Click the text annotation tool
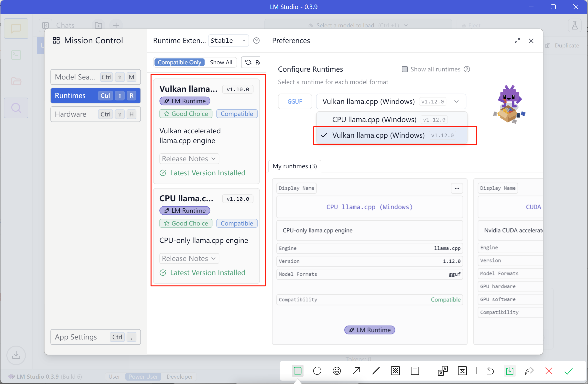This screenshot has width=588, height=384. point(415,371)
